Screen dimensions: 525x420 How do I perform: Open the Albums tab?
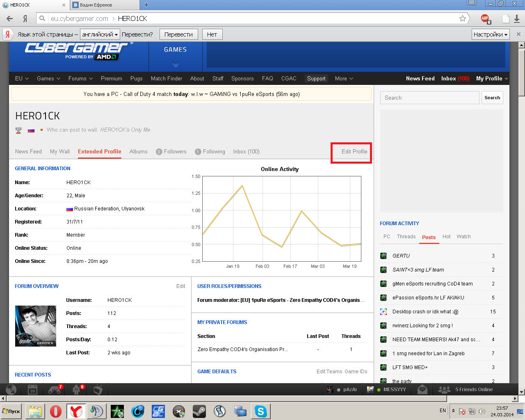tap(138, 152)
